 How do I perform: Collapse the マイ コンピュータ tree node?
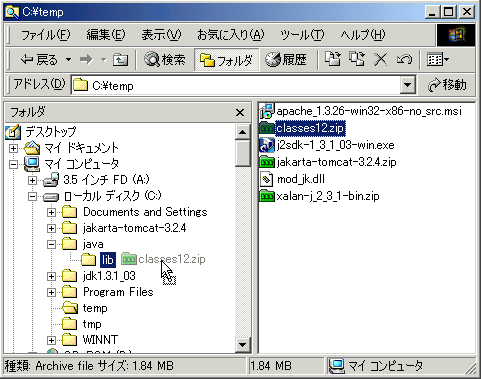click(13, 164)
